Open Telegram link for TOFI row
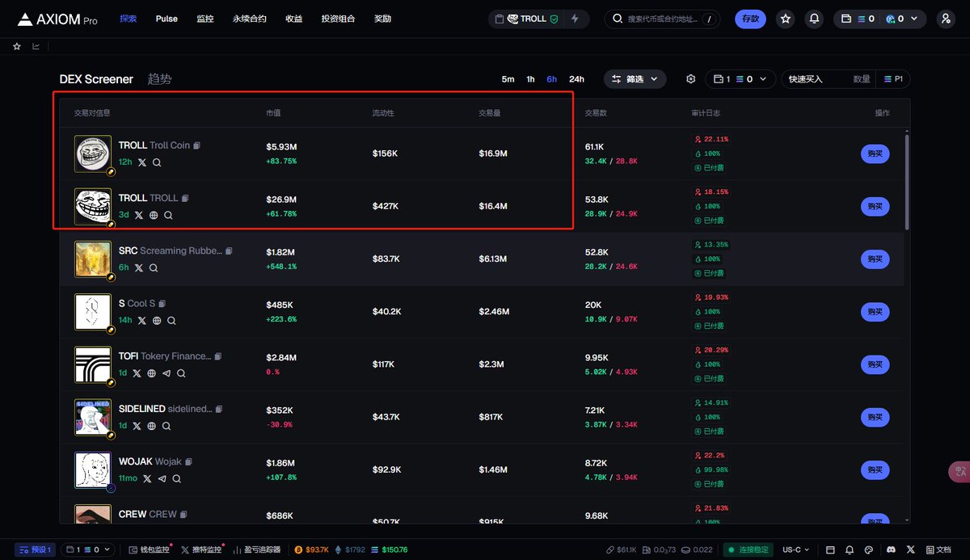The width and height of the screenshot is (970, 560). coord(167,373)
